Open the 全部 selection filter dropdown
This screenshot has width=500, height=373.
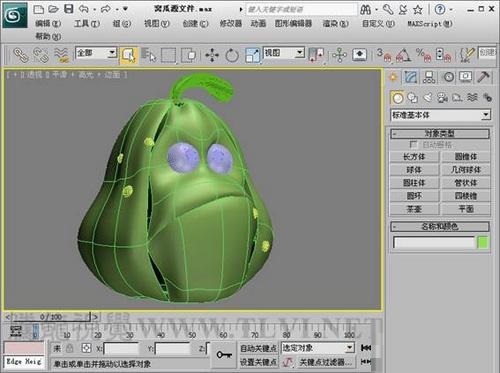[x=96, y=53]
